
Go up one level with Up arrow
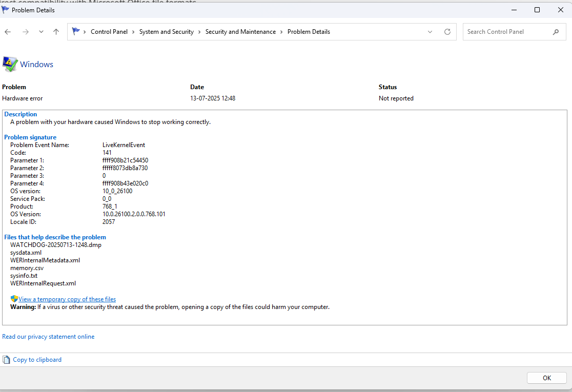tap(56, 32)
